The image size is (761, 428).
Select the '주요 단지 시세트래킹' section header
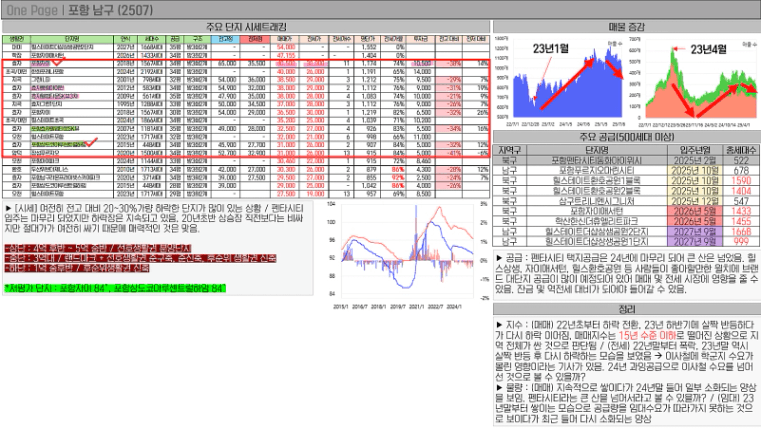point(246,27)
